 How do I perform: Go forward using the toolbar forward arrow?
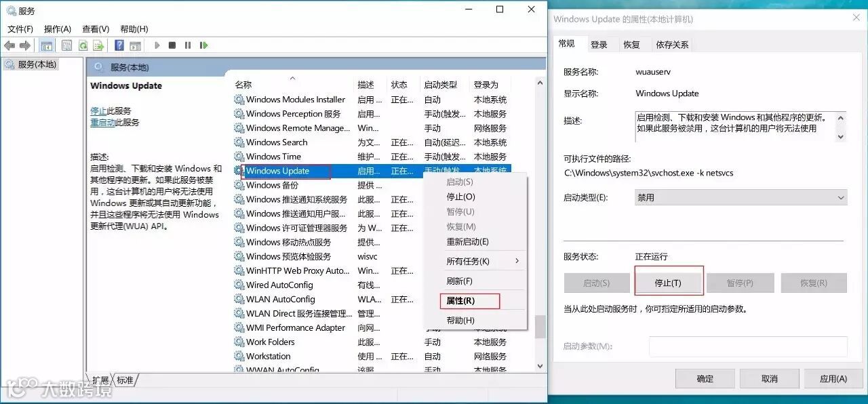click(x=25, y=45)
